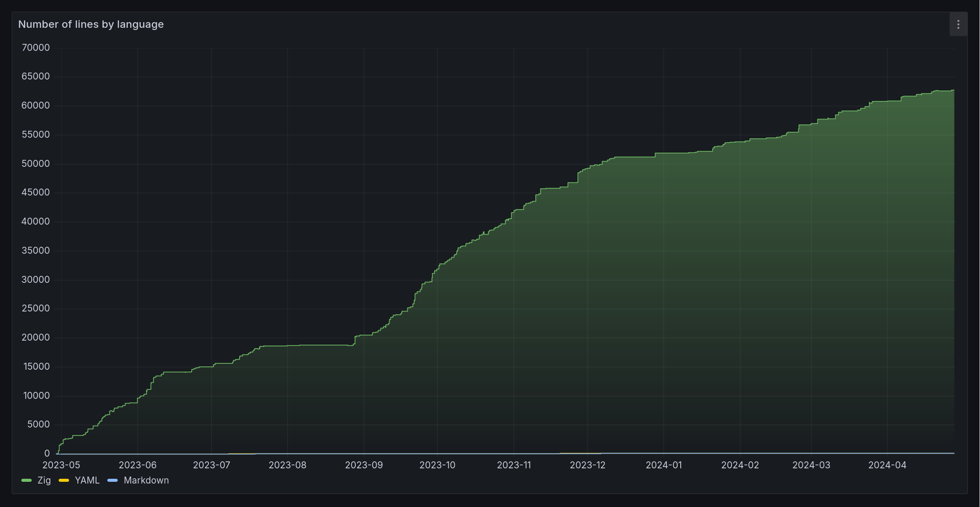
Task: Click the blue Markdown legend color swatch
Action: click(113, 480)
